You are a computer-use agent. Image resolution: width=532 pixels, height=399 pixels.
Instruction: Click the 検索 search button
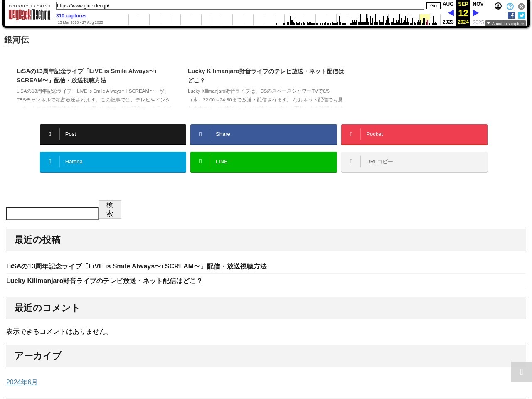[x=110, y=209]
